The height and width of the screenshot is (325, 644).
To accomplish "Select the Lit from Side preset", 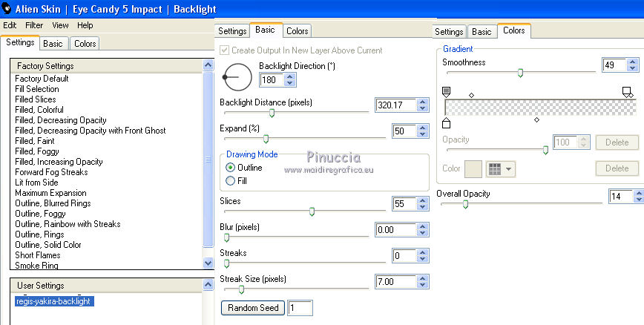I will tap(36, 183).
